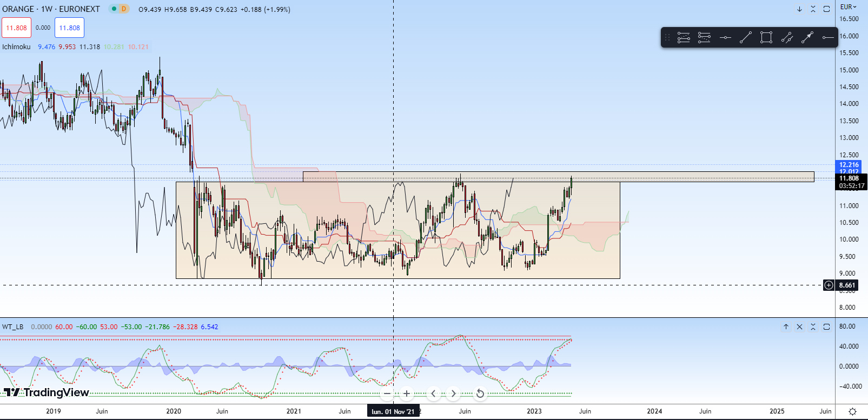Collapse the main price pane
This screenshot has height=420, width=868.
[x=813, y=9]
